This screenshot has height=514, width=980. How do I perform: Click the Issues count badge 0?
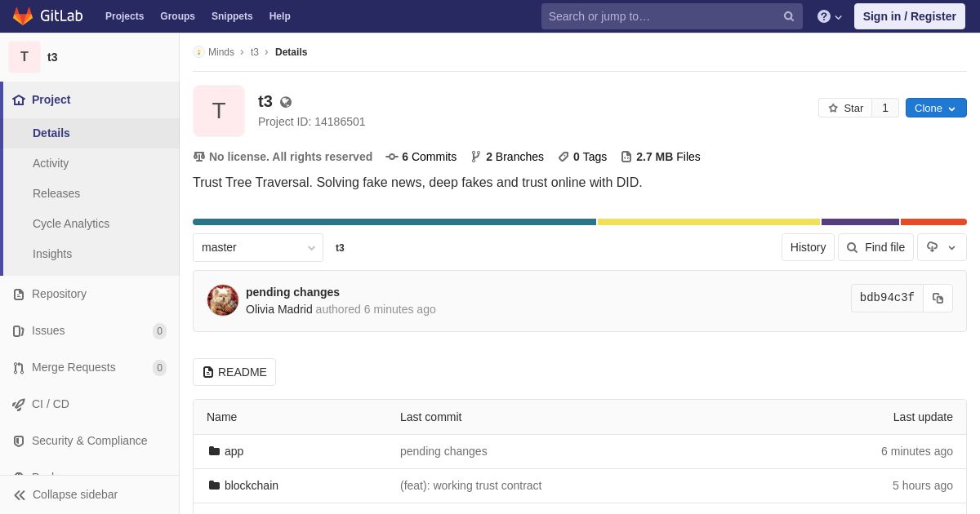click(x=159, y=331)
